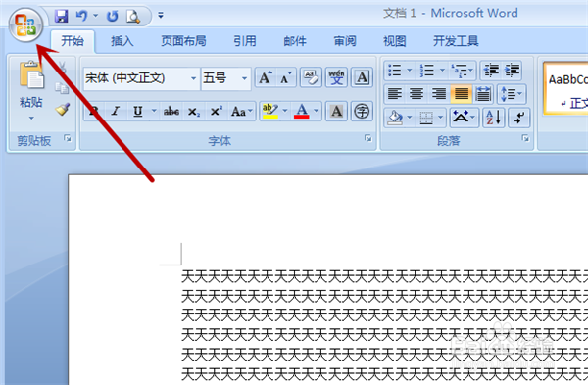Toggle italic formatting
Viewport: 588px width, 385px height.
pos(116,111)
